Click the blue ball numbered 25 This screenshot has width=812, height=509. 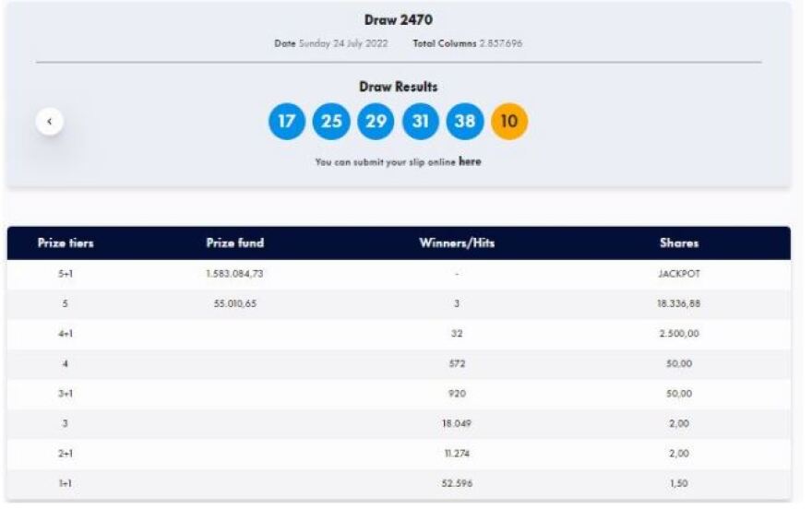point(331,121)
